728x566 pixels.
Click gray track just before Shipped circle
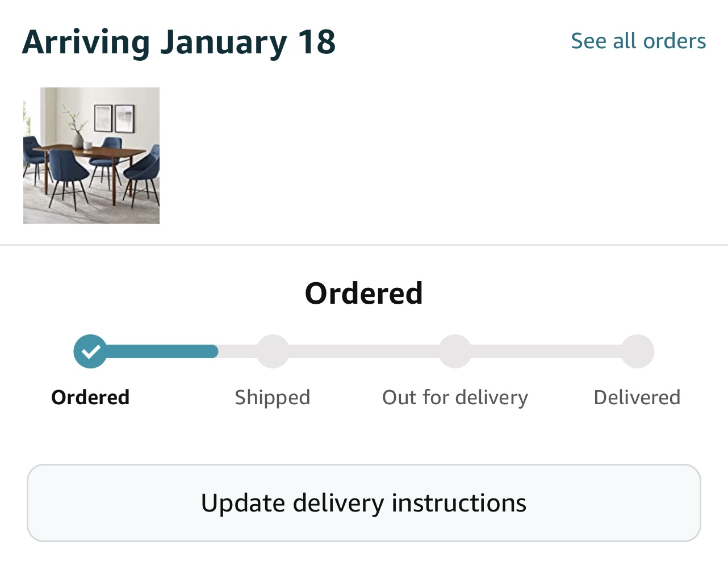pyautogui.click(x=239, y=351)
